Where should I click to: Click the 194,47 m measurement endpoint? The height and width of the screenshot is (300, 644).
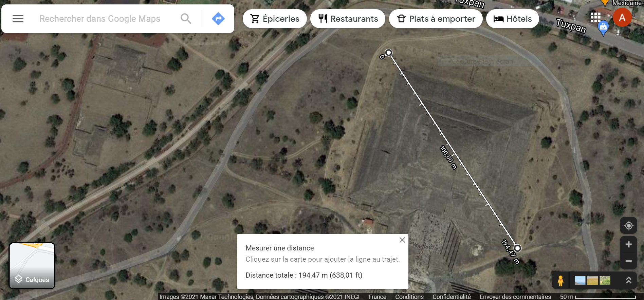517,248
